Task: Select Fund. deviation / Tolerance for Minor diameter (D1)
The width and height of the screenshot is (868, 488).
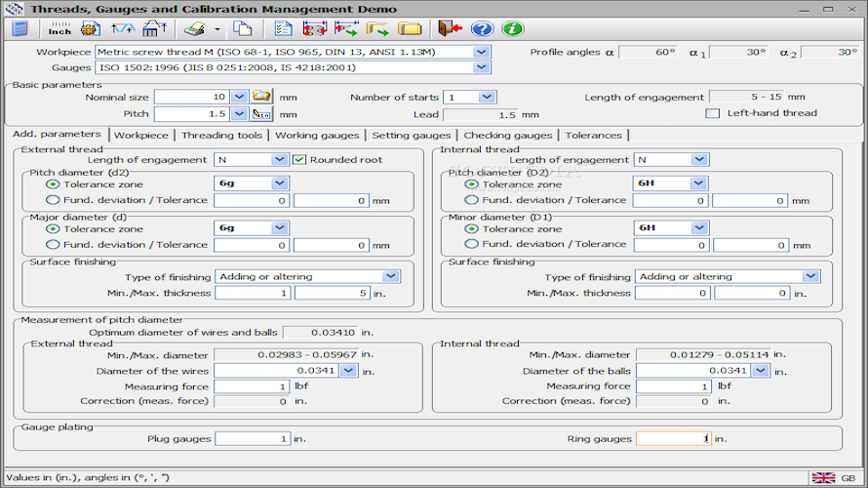Action: tap(471, 244)
